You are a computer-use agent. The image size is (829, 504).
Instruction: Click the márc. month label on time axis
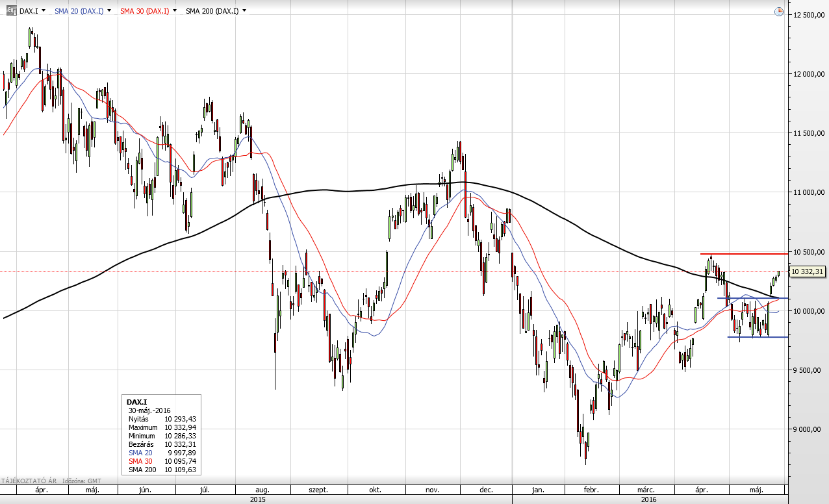646,490
